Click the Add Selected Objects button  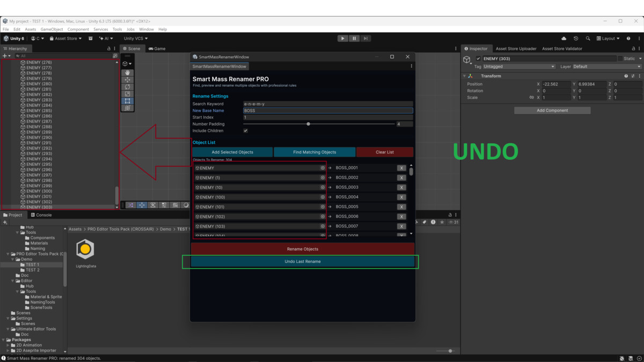(232, 152)
